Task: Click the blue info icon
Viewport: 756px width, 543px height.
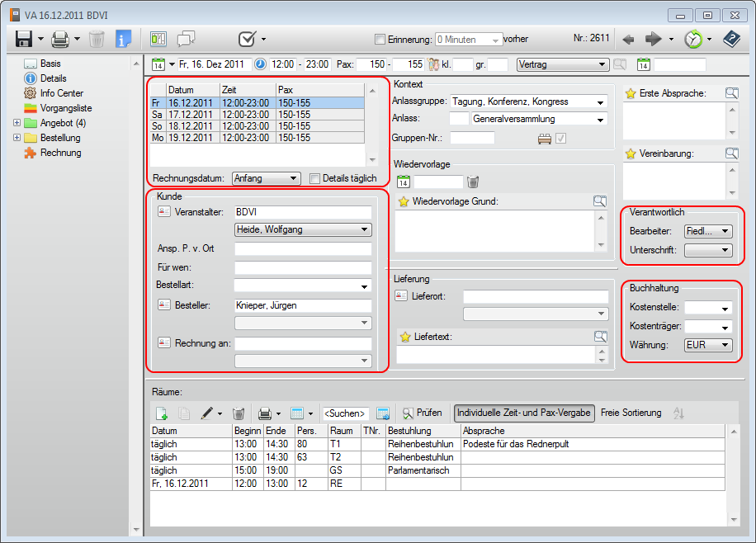Action: (x=124, y=39)
